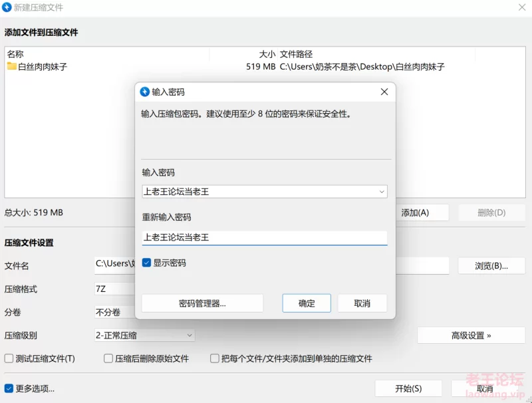
Task: Uncheck the 显示密码 checkbox
Action: tap(147, 263)
